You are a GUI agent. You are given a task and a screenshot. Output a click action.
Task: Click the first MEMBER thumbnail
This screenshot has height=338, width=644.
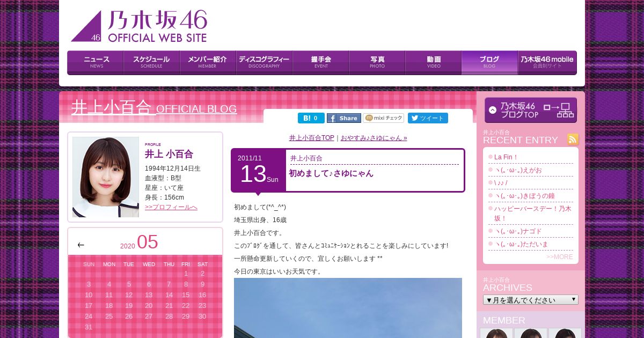[x=496, y=333]
